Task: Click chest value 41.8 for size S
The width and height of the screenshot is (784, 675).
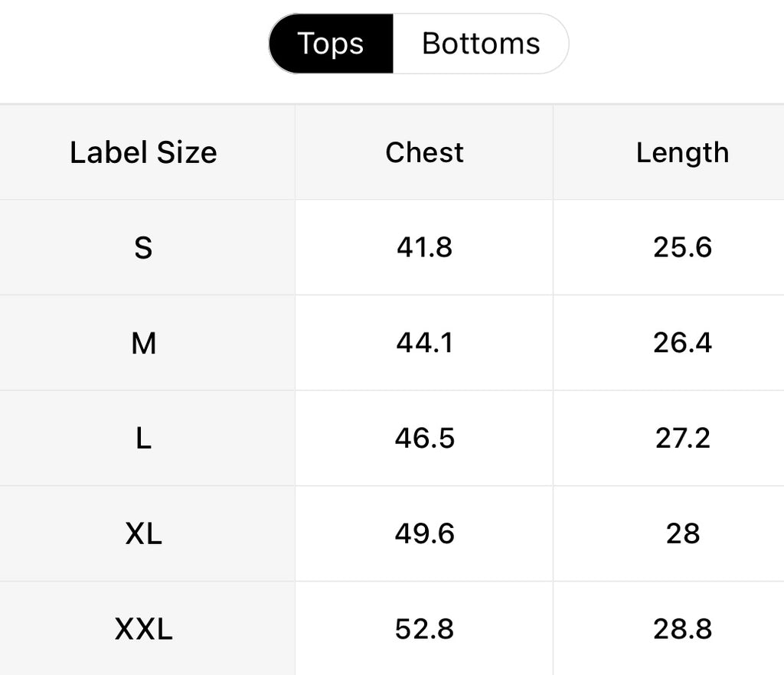Action: click(424, 247)
